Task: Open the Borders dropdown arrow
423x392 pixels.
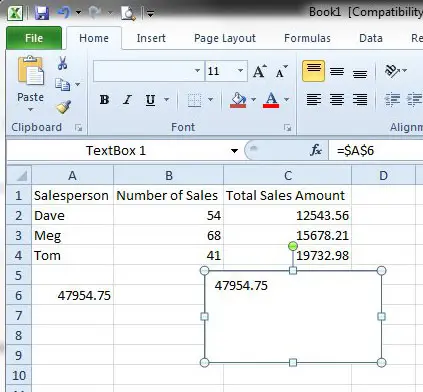Action: point(210,99)
